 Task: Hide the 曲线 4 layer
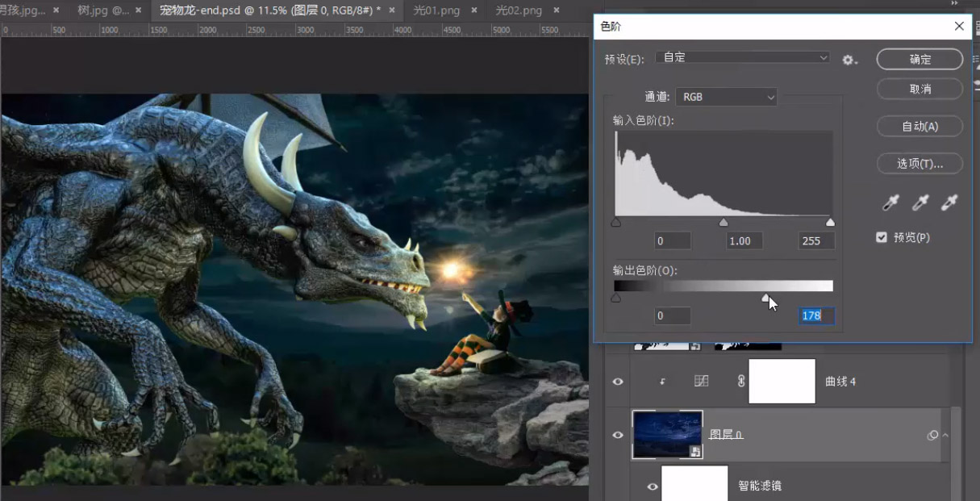click(618, 382)
